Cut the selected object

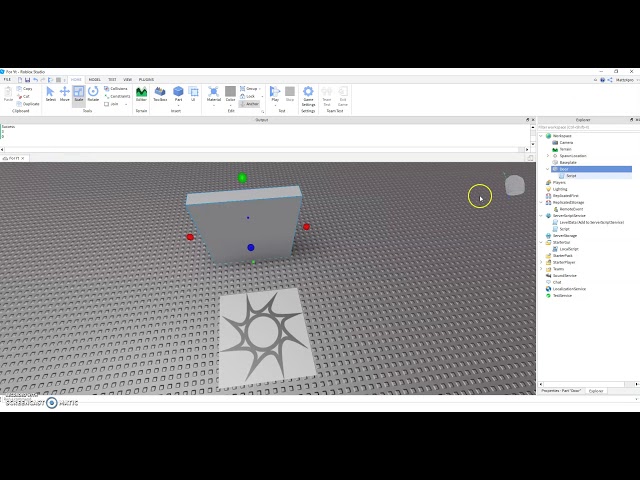(x=23, y=96)
